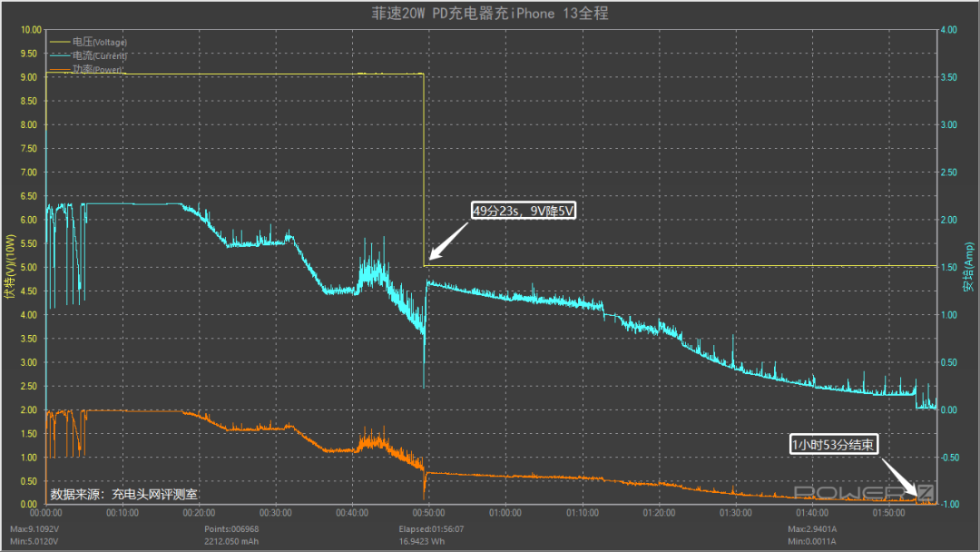
Task: Click the 00:00:00 time axis label
Action: click(x=45, y=513)
